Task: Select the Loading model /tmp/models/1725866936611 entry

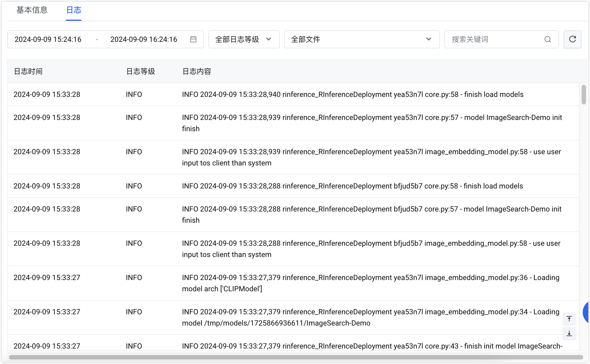Action: [293, 317]
